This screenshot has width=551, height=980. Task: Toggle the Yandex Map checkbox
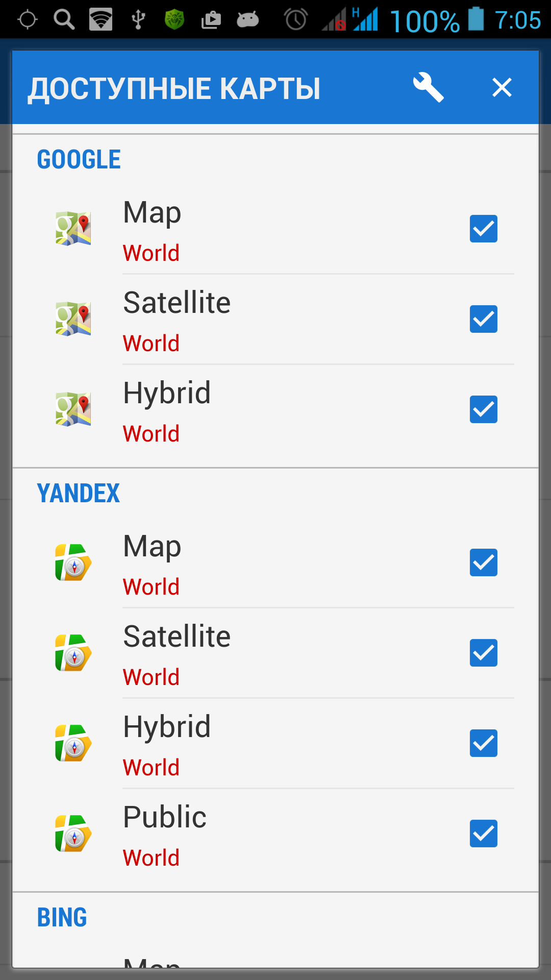pyautogui.click(x=483, y=562)
